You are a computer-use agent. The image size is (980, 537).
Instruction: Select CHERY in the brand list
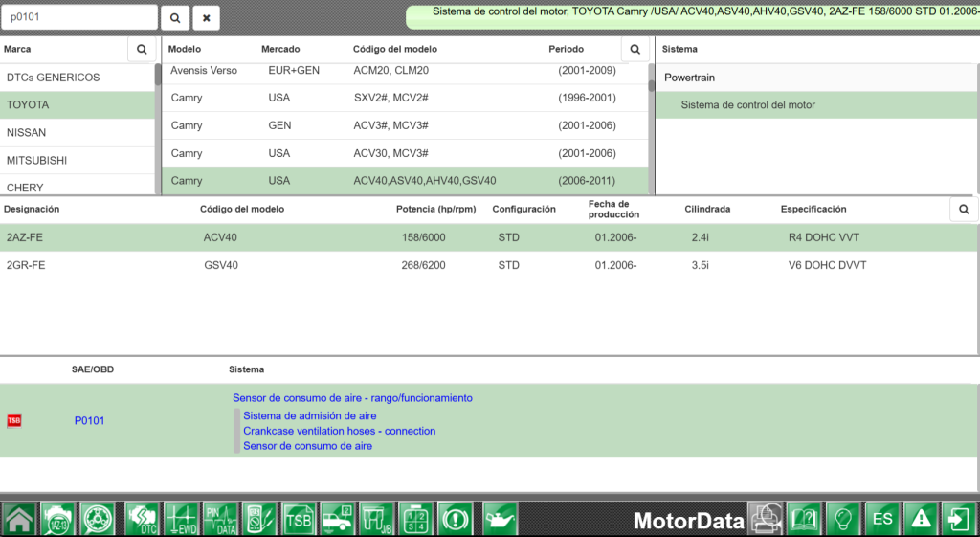(77, 186)
